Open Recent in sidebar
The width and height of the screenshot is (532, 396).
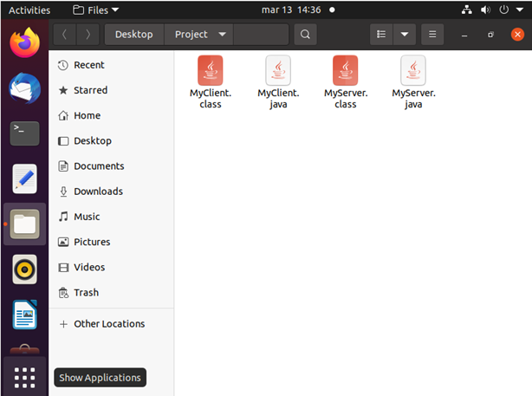(x=111, y=65)
